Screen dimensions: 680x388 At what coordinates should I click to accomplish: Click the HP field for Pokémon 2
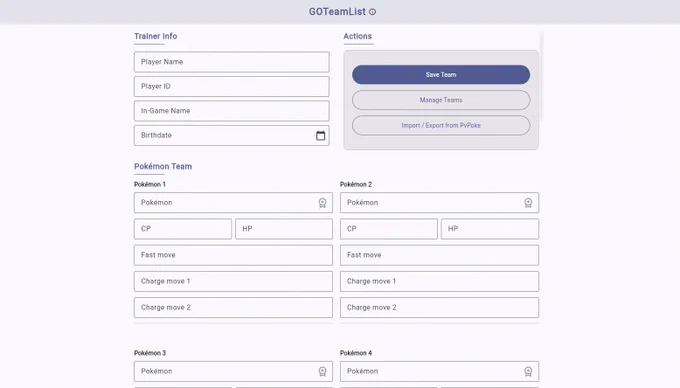coord(490,229)
